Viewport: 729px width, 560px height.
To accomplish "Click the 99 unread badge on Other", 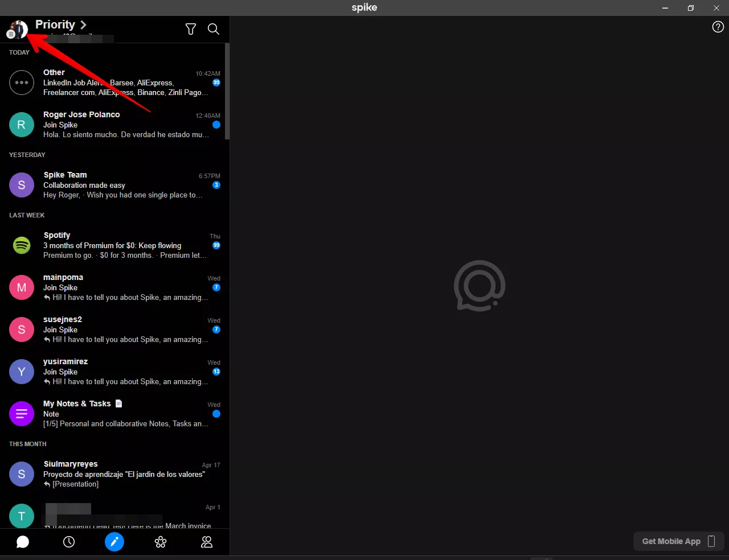I will click(216, 83).
